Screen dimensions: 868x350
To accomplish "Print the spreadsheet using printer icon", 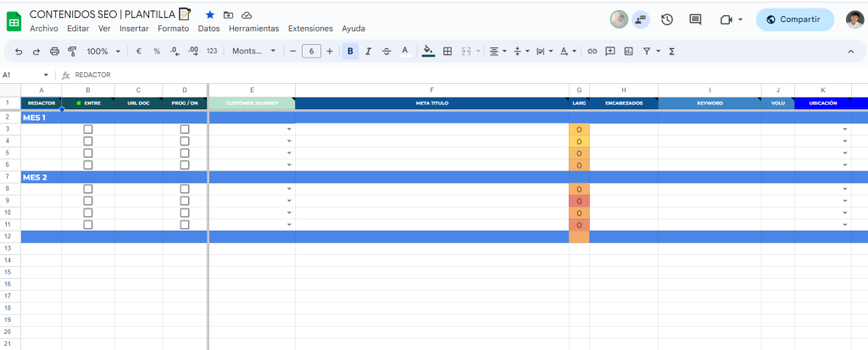I will (x=54, y=52).
